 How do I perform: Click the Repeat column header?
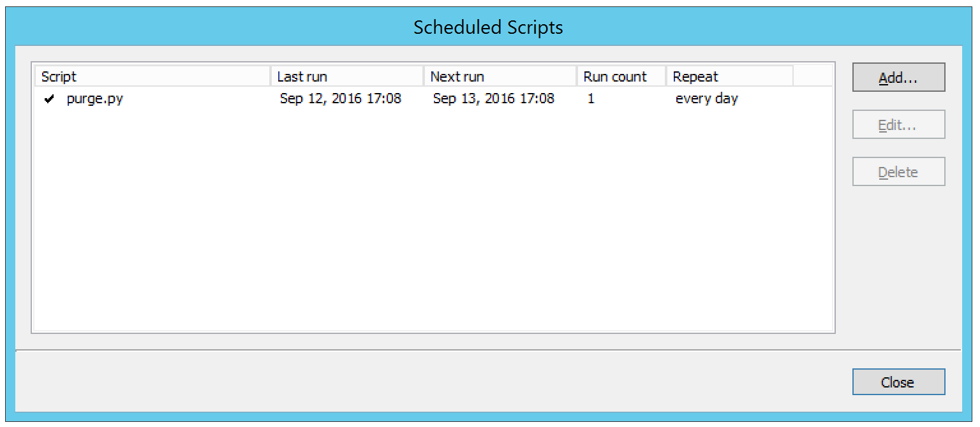tap(729, 76)
